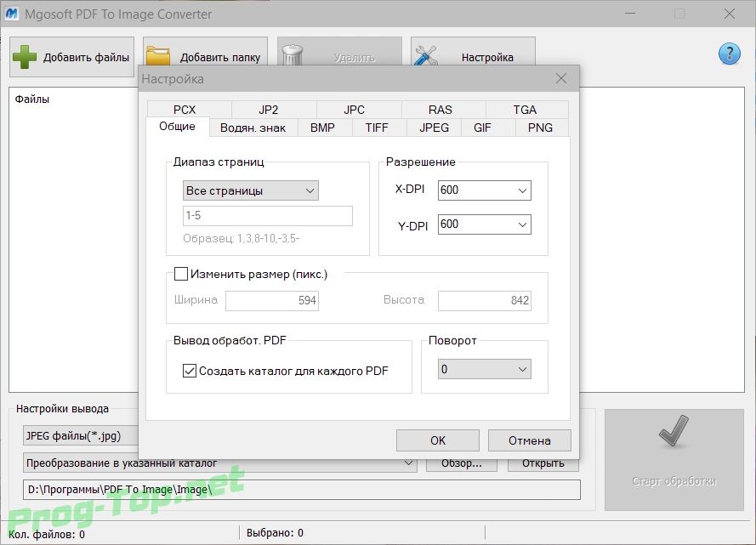Open the PNG tab
This screenshot has height=545, width=756.
click(540, 128)
